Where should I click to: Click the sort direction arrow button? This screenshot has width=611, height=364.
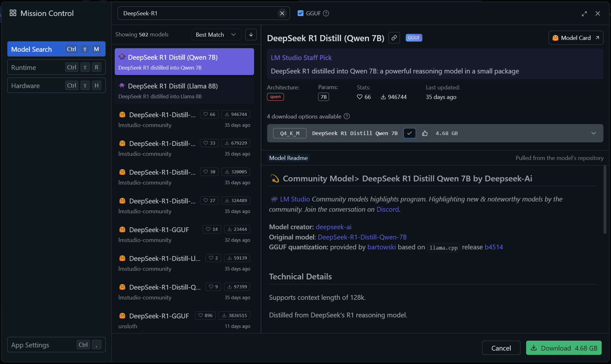click(x=251, y=34)
